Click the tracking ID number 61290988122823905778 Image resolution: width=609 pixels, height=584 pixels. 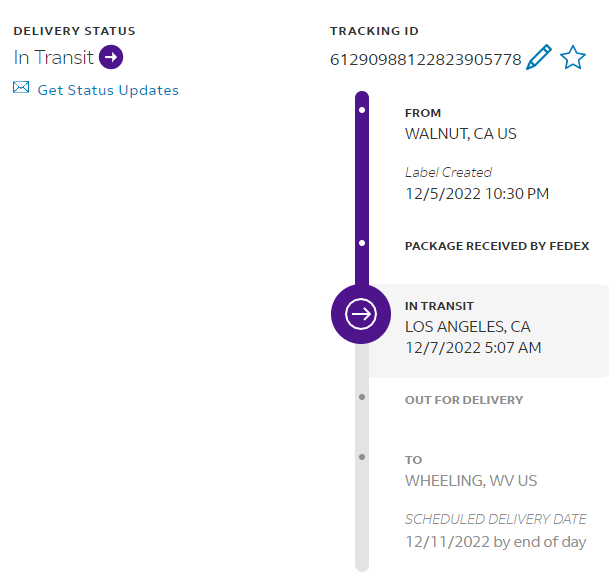point(425,60)
